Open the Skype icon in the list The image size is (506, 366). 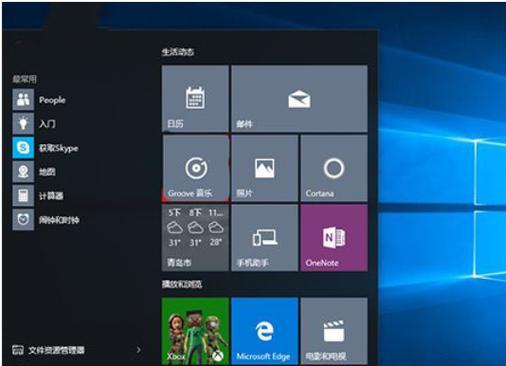point(23,147)
